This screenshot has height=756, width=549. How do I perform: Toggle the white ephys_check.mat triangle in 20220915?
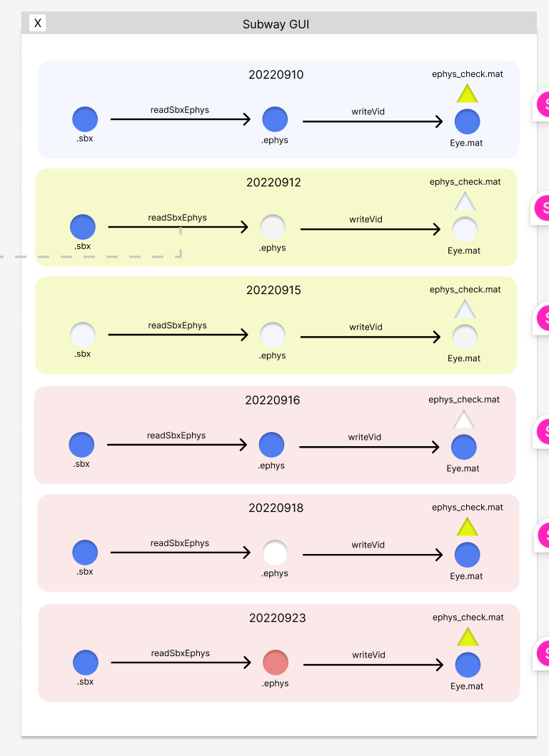(x=465, y=310)
